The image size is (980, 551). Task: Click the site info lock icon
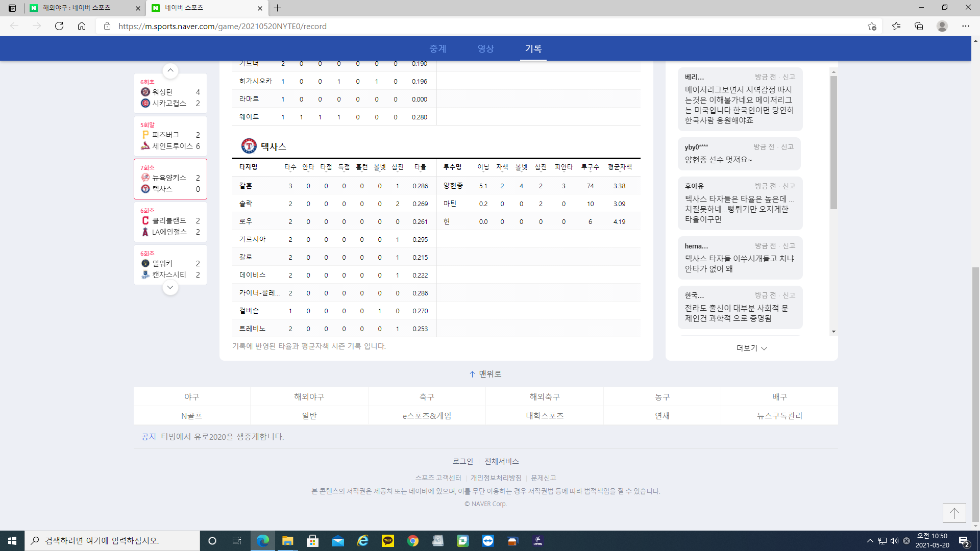click(x=107, y=26)
